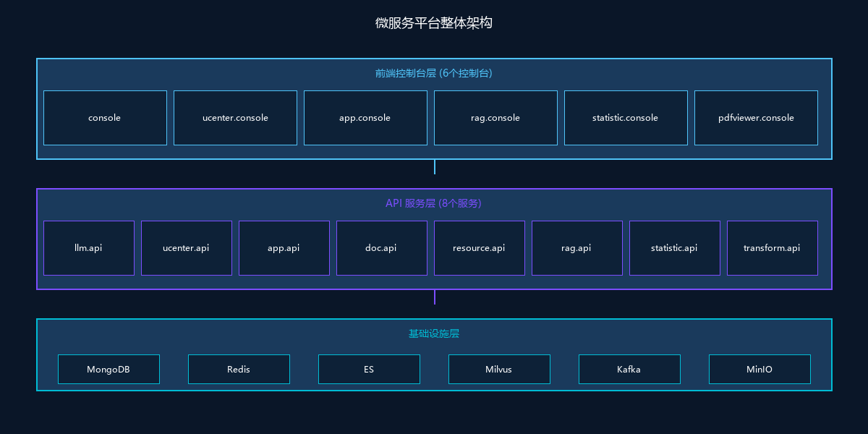868x434 pixels.
Task: Click the llm.api service box
Action: point(89,248)
